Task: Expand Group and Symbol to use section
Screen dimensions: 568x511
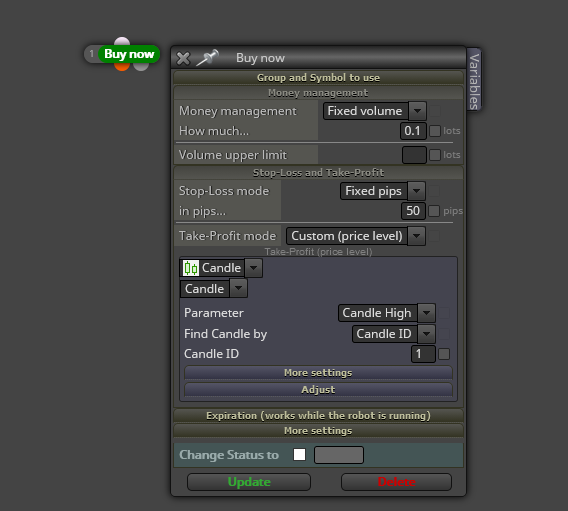Action: pos(318,78)
